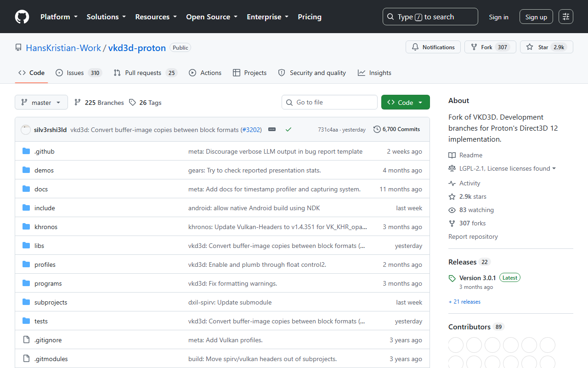The height and width of the screenshot is (368, 588).
Task: Click the Sign in link
Action: (x=498, y=17)
